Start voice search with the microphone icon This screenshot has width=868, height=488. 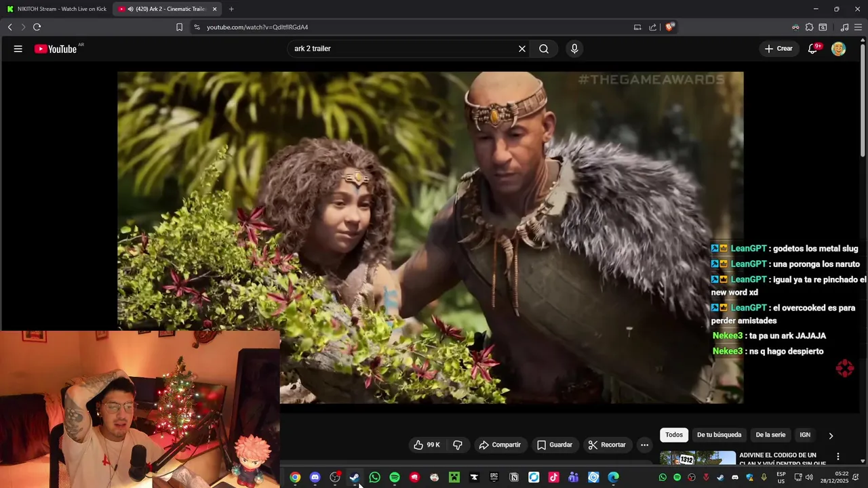pos(574,49)
